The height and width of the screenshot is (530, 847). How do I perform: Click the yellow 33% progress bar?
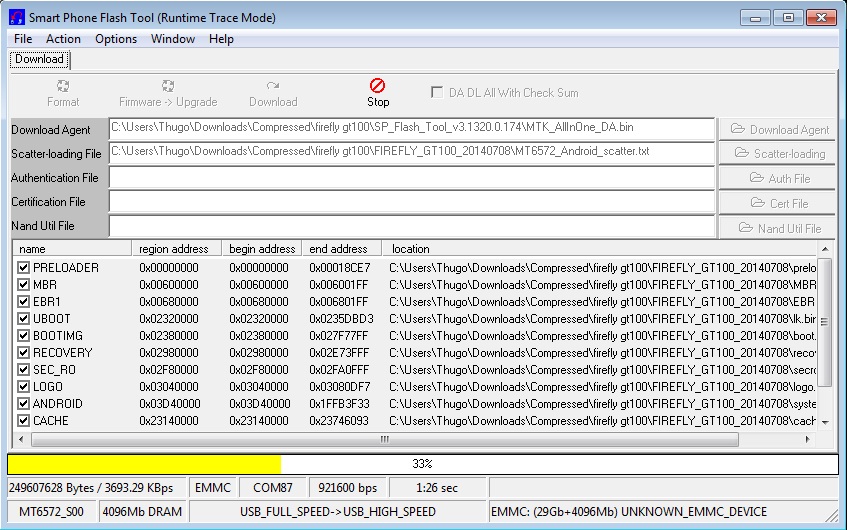(x=423, y=464)
